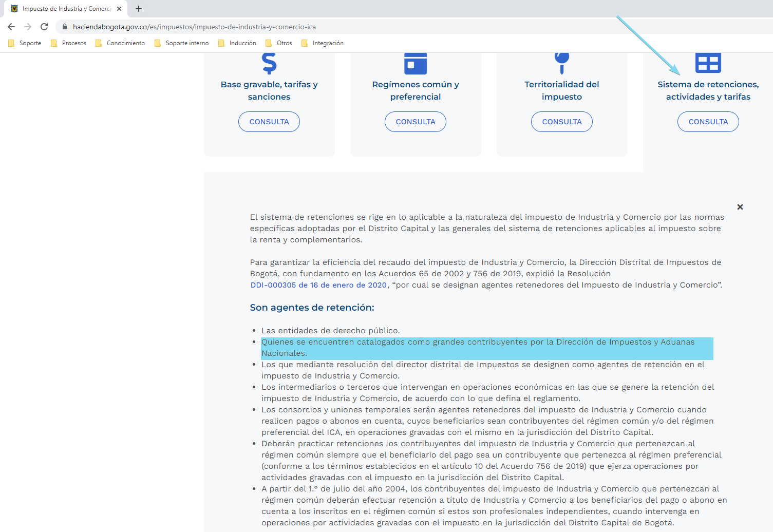Click the Base gravable, tarifas y sanciones heading

click(x=269, y=90)
